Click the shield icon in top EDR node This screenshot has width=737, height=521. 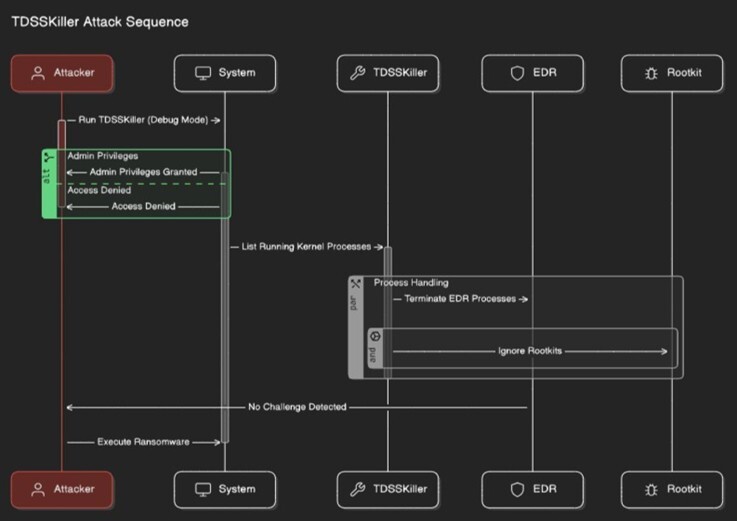coord(517,73)
